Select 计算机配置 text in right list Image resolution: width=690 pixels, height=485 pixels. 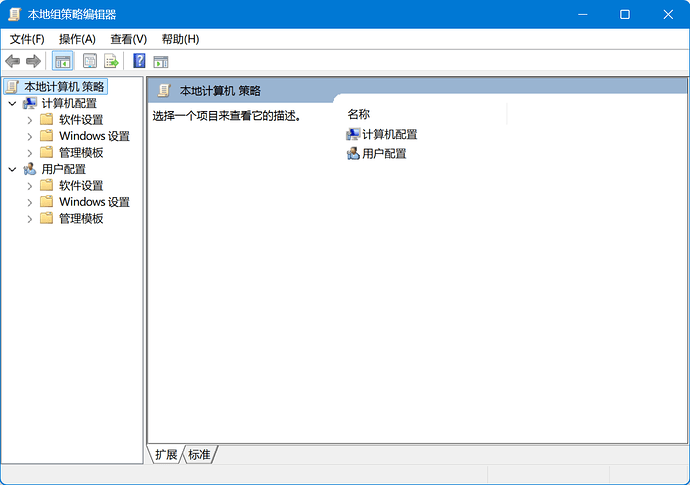389,134
